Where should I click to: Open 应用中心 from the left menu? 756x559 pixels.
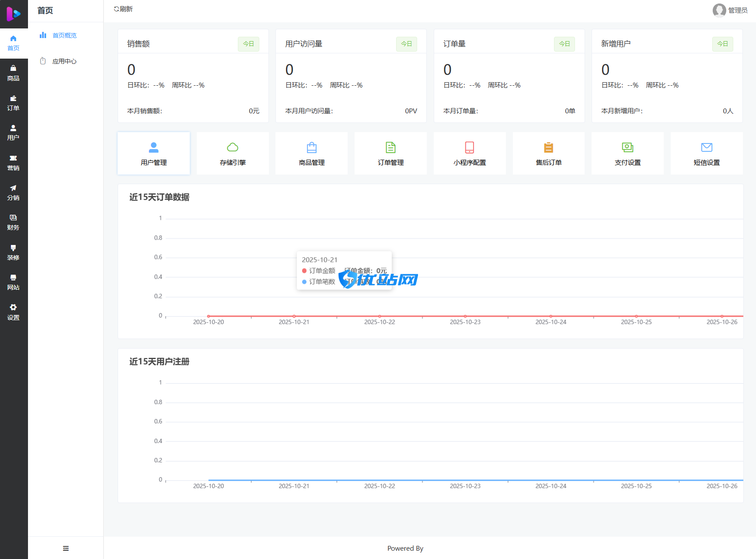click(64, 61)
